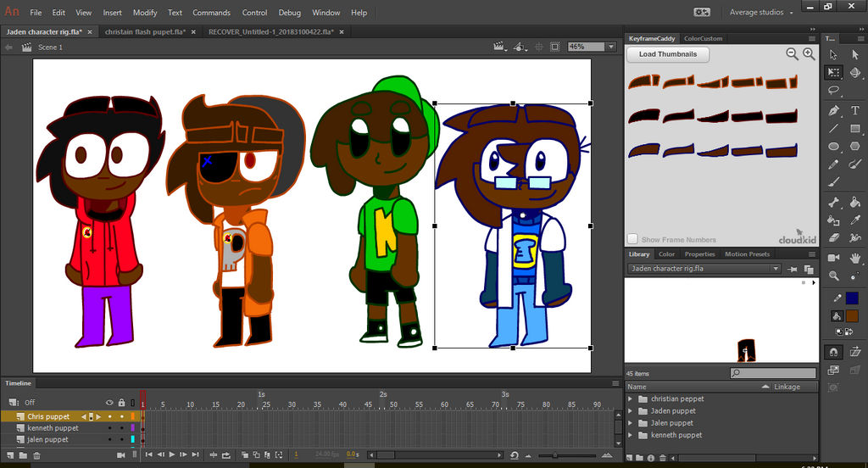Toggle lock for all layers
Viewport: 868px width, 468px height.
[x=121, y=403]
